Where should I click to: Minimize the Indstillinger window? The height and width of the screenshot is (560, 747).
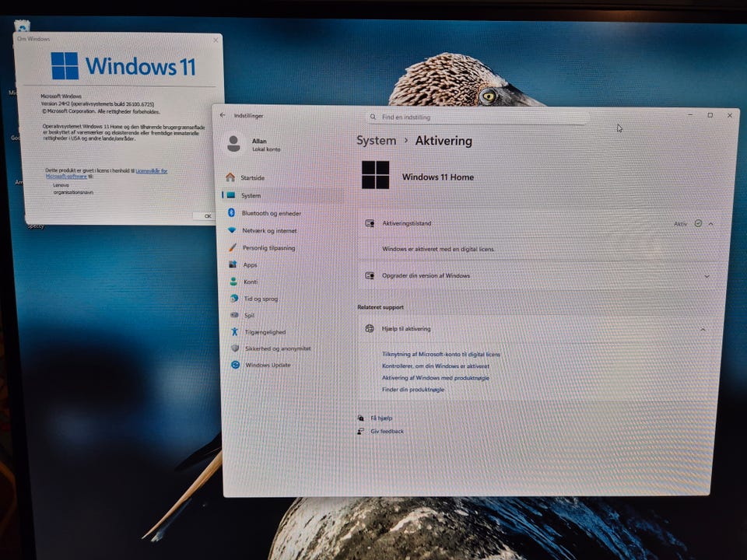(690, 115)
